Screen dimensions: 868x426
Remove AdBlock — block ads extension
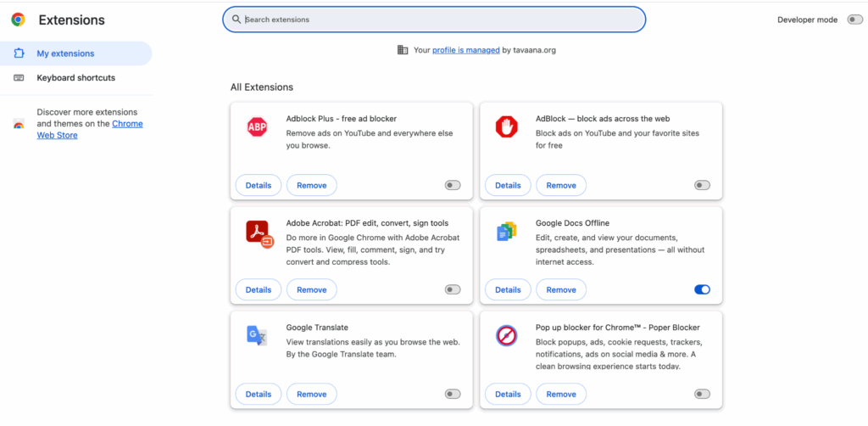561,186
